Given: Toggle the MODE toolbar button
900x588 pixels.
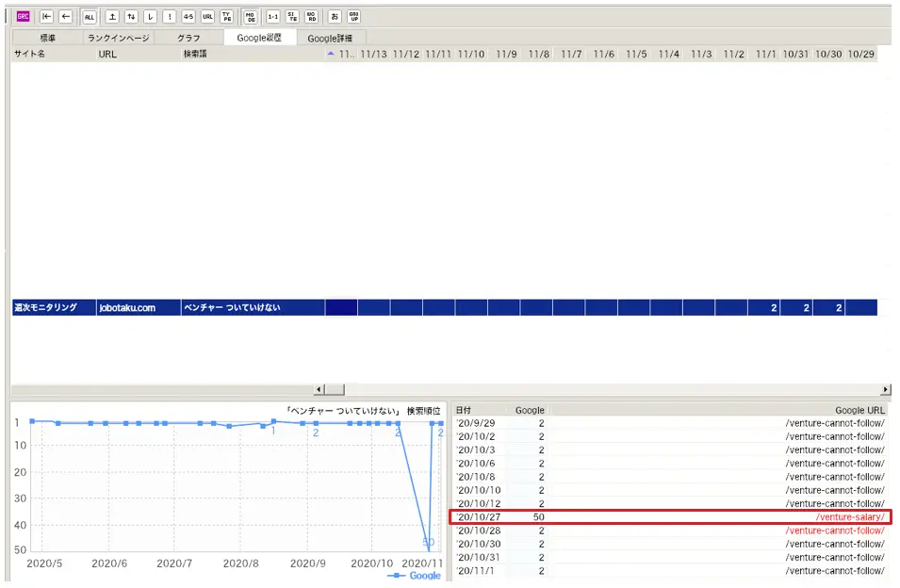Looking at the screenshot, I should 252,16.
